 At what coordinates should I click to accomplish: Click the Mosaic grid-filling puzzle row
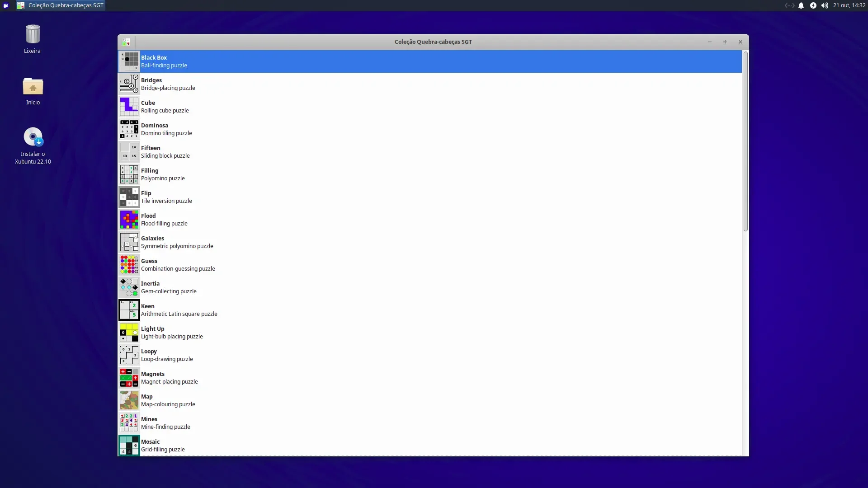pos(430,445)
